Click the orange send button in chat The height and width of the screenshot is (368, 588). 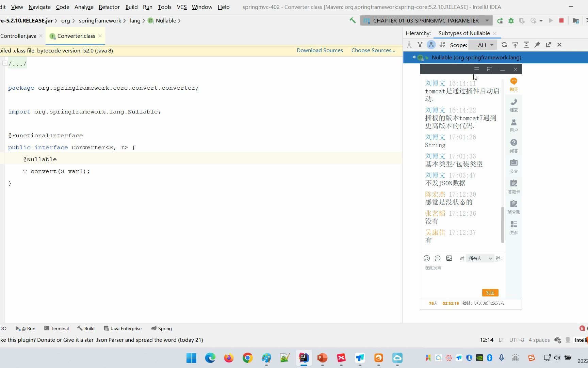pyautogui.click(x=490, y=293)
